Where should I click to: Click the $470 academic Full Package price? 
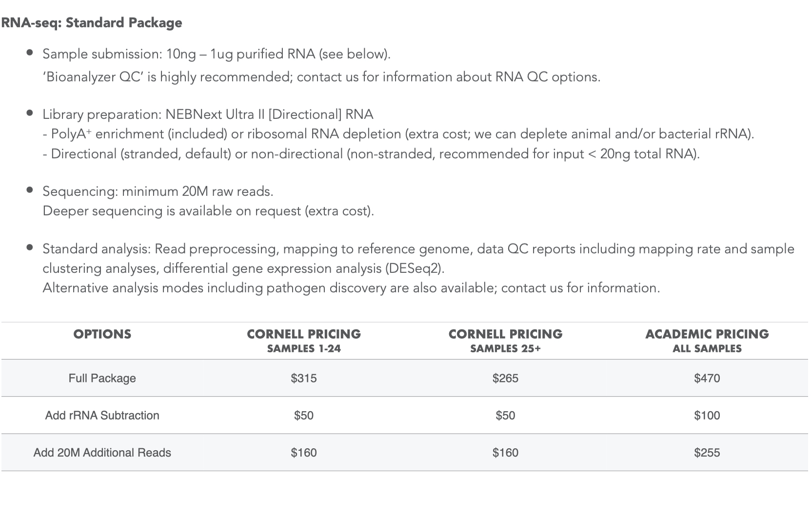[707, 378]
